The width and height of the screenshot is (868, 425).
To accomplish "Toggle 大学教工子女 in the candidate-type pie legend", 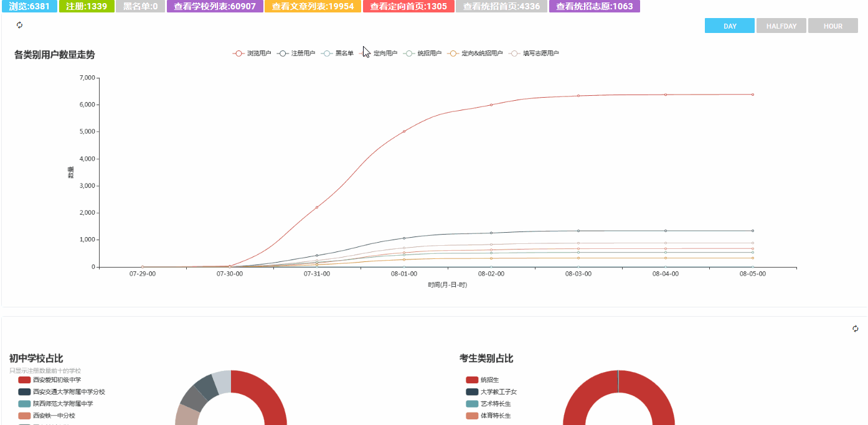I will (x=491, y=392).
